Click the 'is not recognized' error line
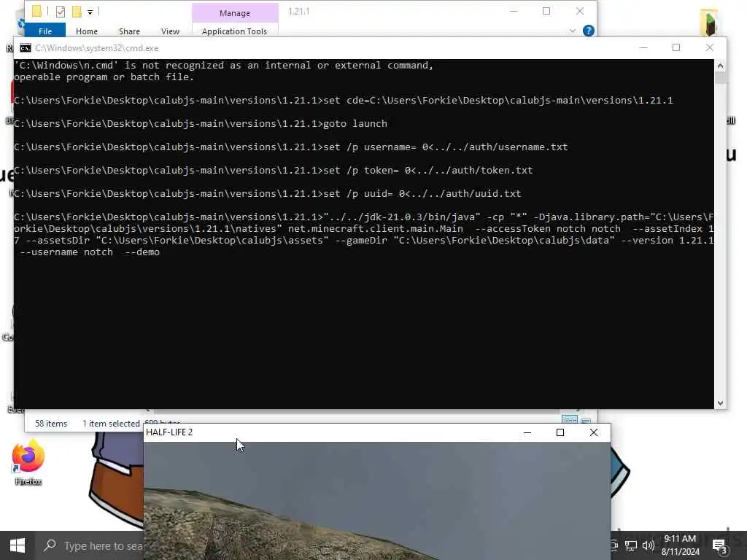747x560 pixels. click(x=223, y=65)
